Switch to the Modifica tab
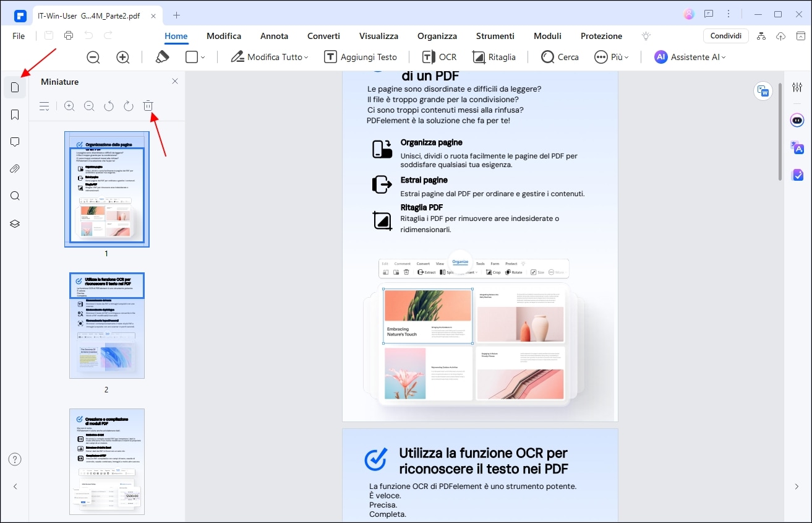The image size is (812, 523). pos(224,36)
